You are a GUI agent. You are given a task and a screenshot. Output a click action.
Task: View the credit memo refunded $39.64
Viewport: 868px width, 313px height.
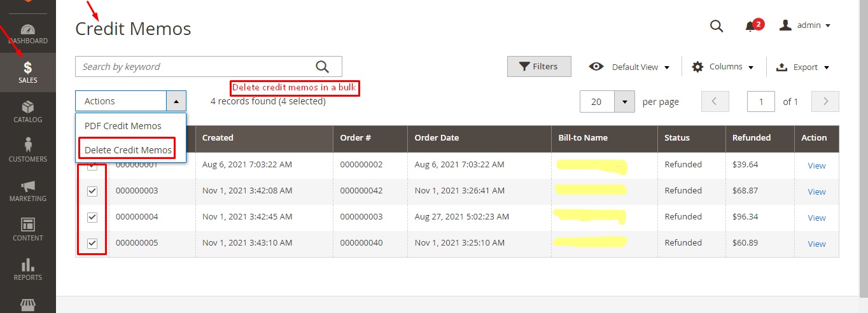[x=816, y=165]
